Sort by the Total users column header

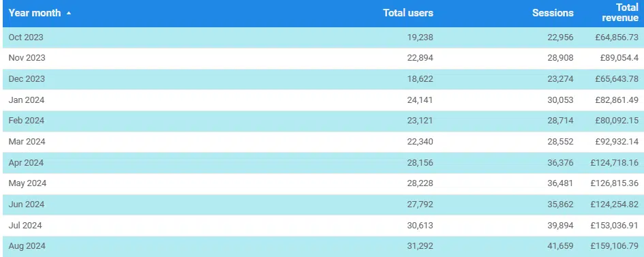pos(408,13)
